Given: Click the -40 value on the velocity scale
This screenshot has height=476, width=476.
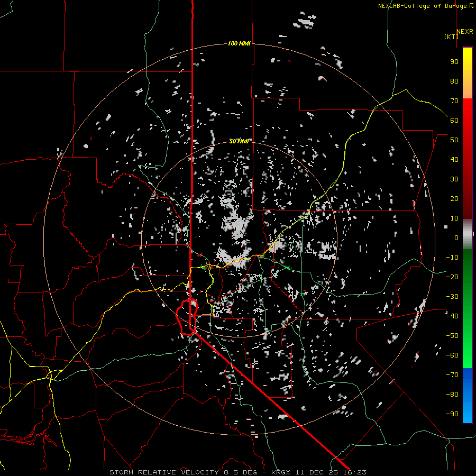Looking at the screenshot, I should (x=452, y=316).
